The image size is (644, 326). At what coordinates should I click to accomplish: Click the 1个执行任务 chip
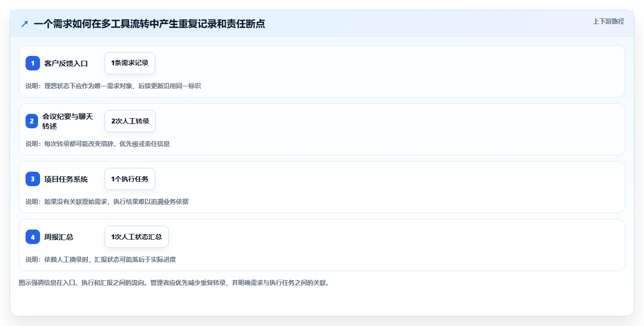click(x=130, y=179)
